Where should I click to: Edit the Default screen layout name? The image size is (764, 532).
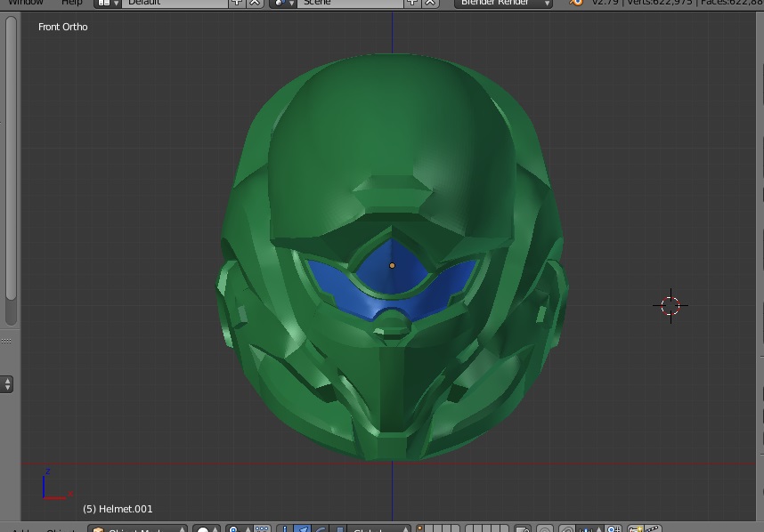[175, 3]
